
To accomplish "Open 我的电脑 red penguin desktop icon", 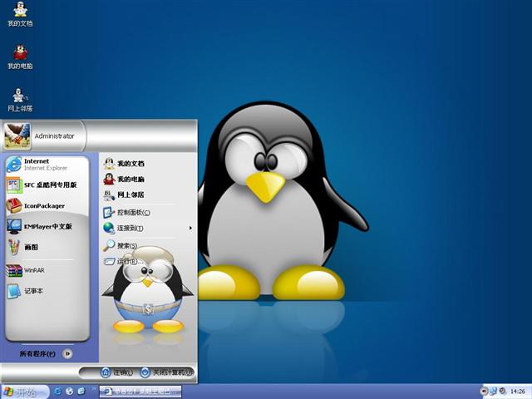I will (x=20, y=57).
